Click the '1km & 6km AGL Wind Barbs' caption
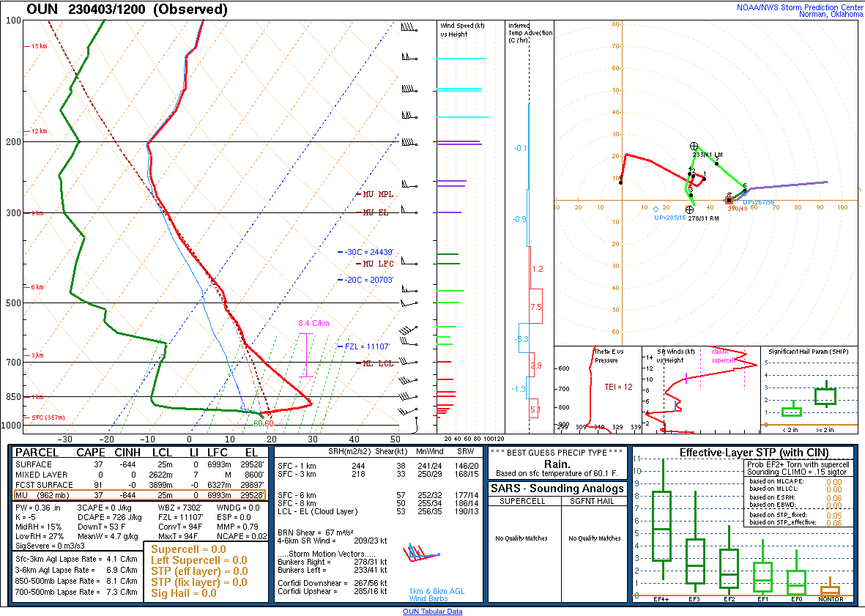The width and height of the screenshot is (865, 616). pyautogui.click(x=437, y=595)
